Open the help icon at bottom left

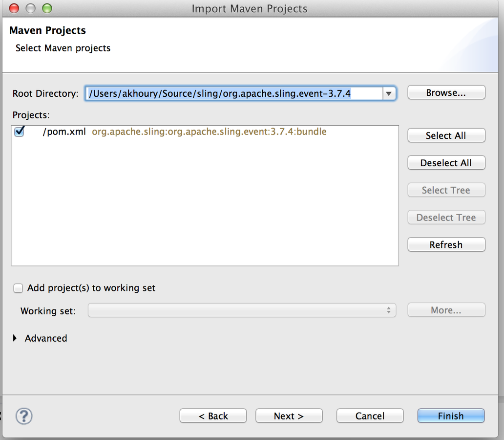[24, 416]
